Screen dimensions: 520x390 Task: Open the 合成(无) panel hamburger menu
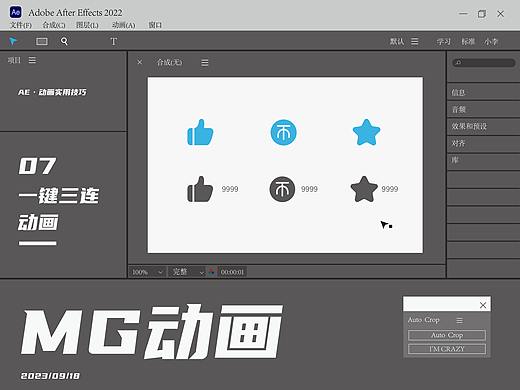click(205, 63)
